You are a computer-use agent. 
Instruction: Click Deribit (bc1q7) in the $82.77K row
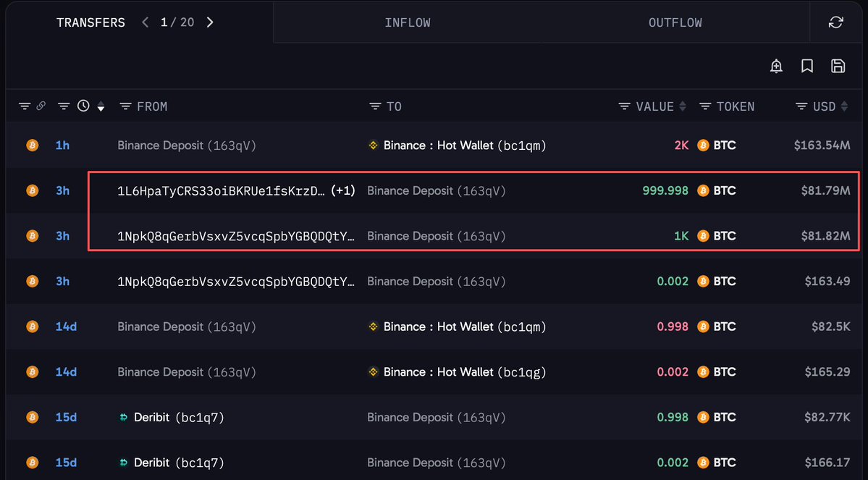pyautogui.click(x=179, y=418)
